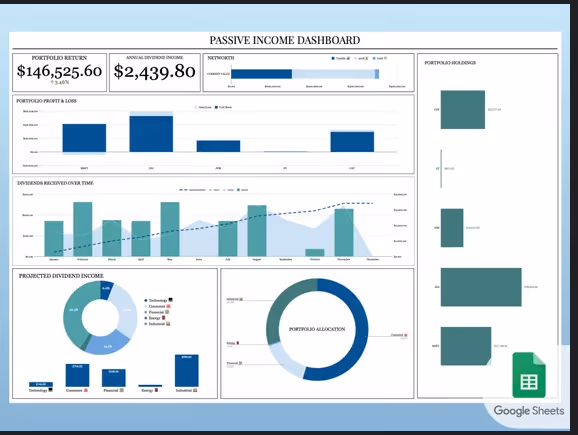Select the PASSIVE INCOME DASHBOARD title
The width and height of the screenshot is (578, 435).
click(x=285, y=40)
